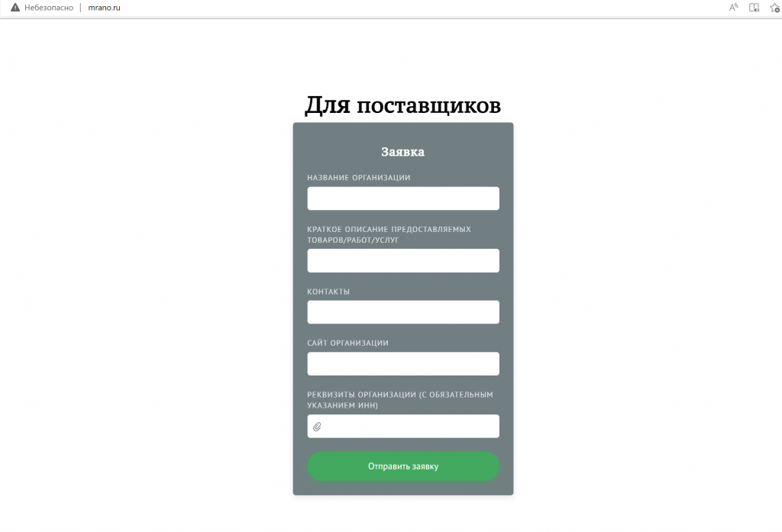Click the Название организации label
Screen dimensions: 782x532
coord(359,178)
